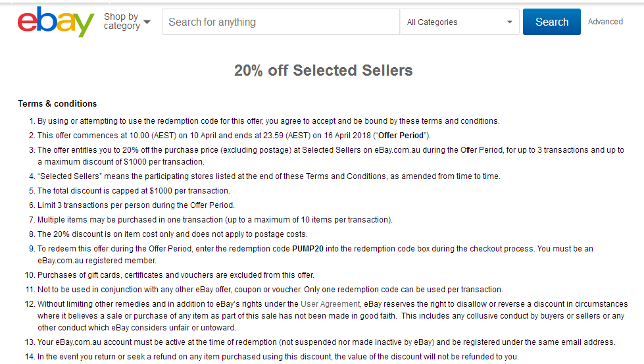The image size is (644, 364).
Task: Click the eBay logo to go home
Action: [x=56, y=22]
